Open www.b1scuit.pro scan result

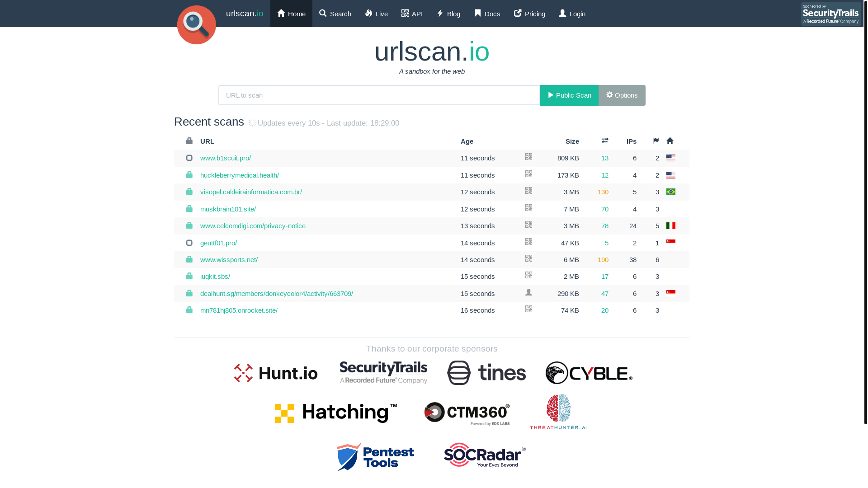226,158
